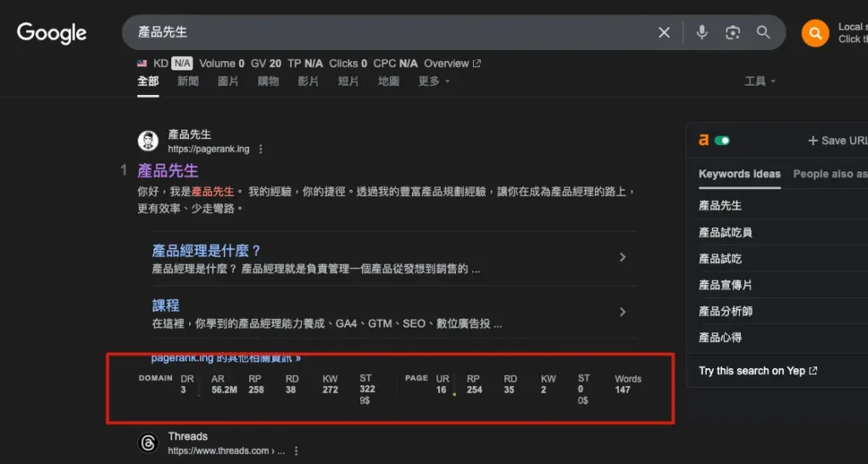
Task: Open the 更多 dropdown
Action: point(434,81)
